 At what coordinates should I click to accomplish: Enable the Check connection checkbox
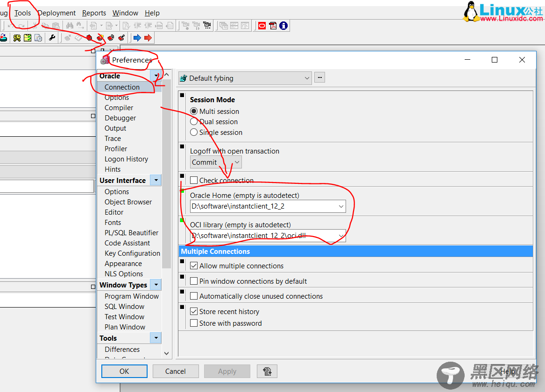[x=194, y=180]
